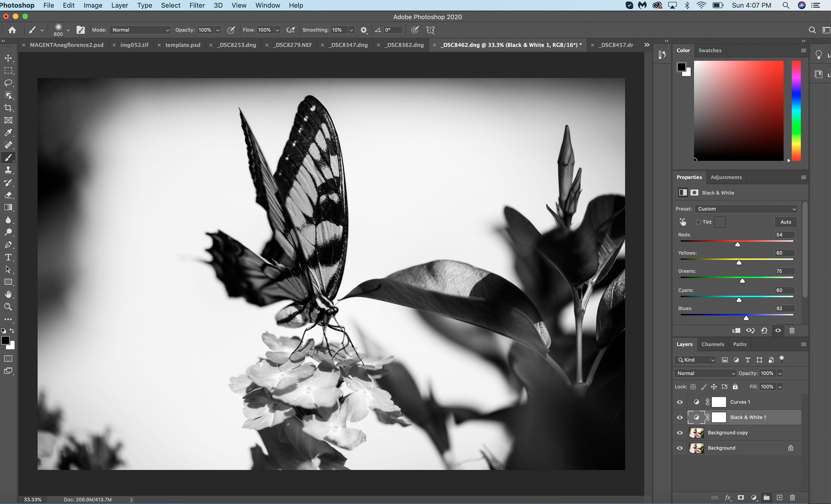831x504 pixels.
Task: Open macOS Spotlight search
Action: [786, 5]
